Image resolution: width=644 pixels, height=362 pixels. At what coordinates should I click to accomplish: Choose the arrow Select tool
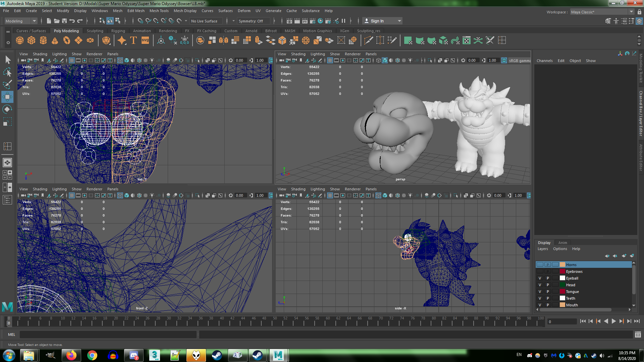[7, 60]
